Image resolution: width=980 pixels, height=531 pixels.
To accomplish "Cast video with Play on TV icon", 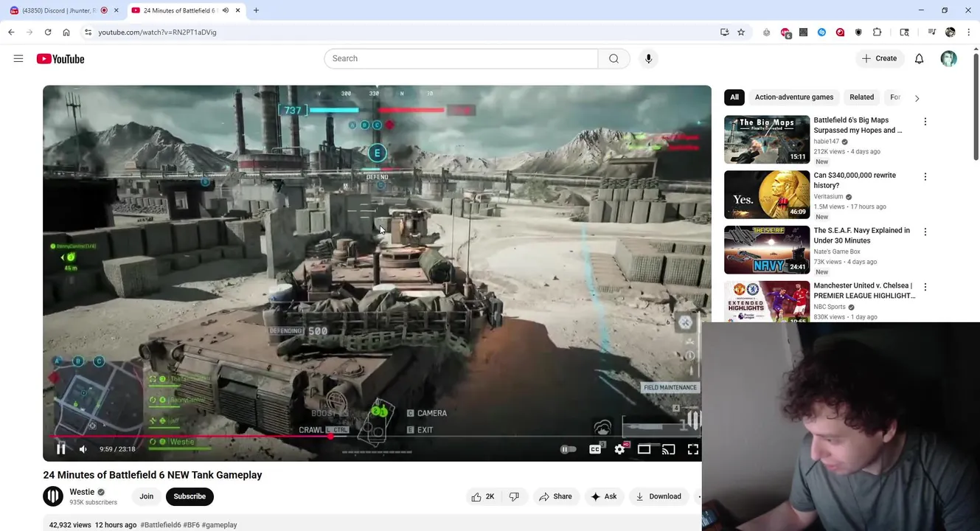I will click(x=669, y=449).
